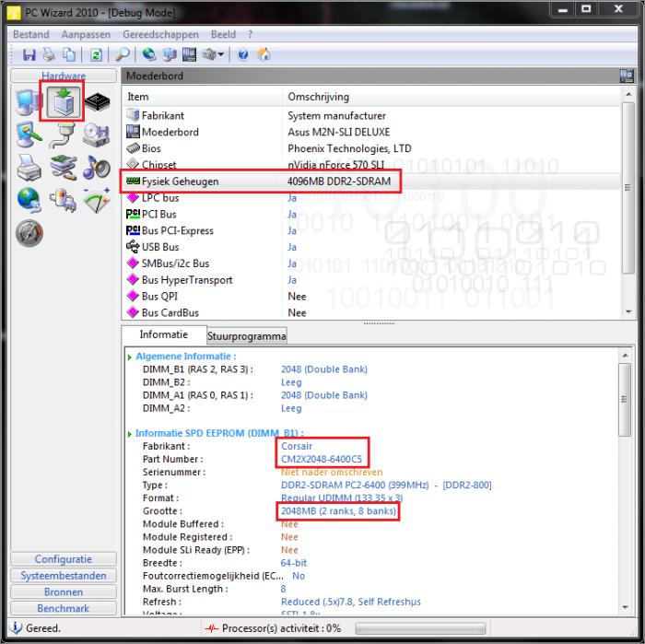Select the PCI Bus row
645x644 pixels.
click(x=371, y=215)
